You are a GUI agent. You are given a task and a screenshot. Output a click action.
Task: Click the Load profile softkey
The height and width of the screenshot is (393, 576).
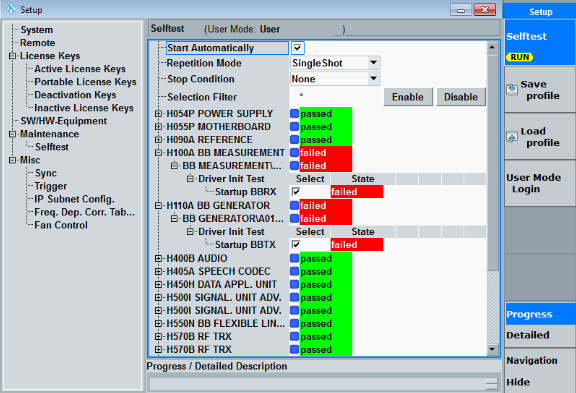[539, 137]
